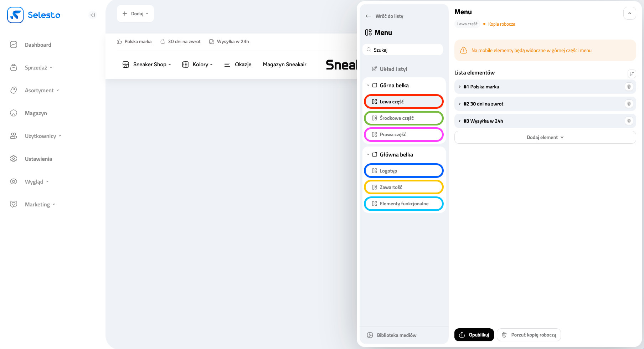Open the Dodaj element dropdown
This screenshot has width=644, height=349.
[x=545, y=137]
